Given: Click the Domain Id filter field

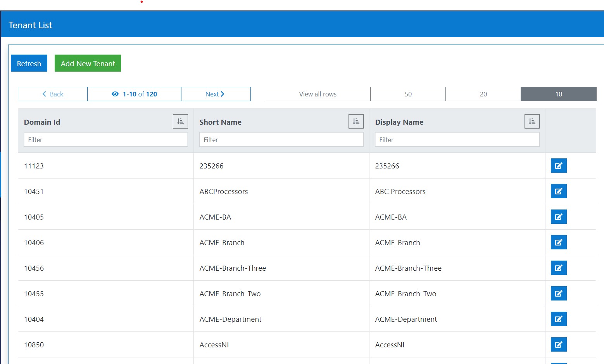Looking at the screenshot, I should [x=105, y=139].
